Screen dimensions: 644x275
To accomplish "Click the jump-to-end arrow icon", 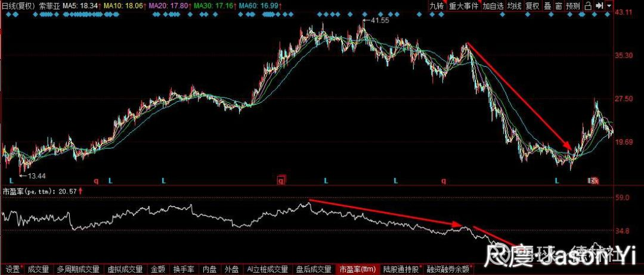I will pos(599,6).
